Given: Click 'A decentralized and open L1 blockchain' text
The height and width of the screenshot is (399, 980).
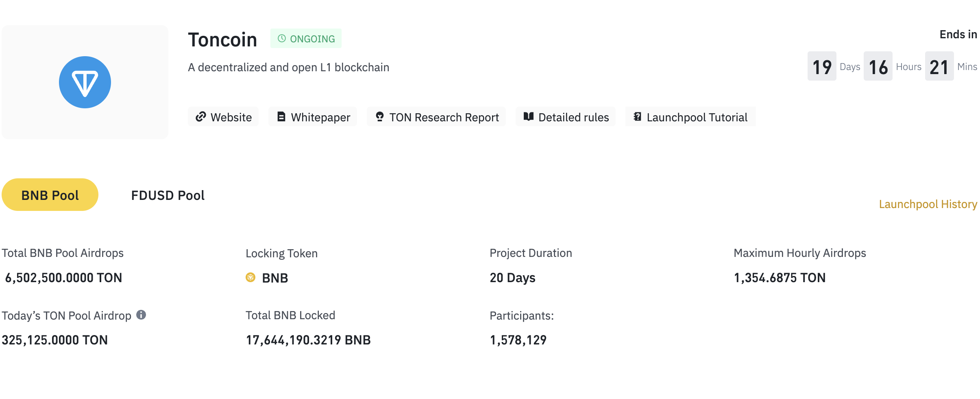Looking at the screenshot, I should [x=288, y=67].
